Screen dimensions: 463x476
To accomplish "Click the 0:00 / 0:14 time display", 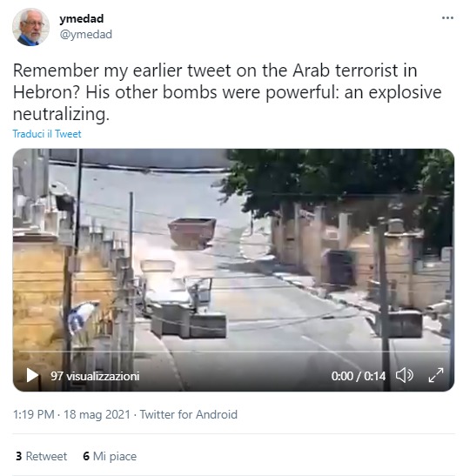I will click(359, 376).
